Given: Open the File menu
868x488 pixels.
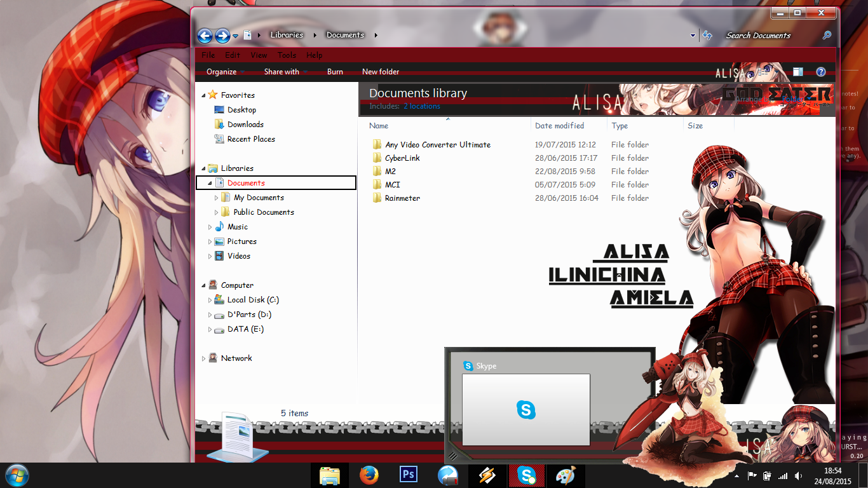Looking at the screenshot, I should pyautogui.click(x=208, y=55).
